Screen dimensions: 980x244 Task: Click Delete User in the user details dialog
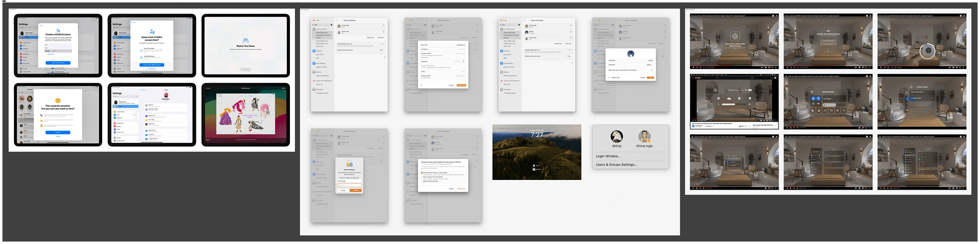(x=616, y=78)
